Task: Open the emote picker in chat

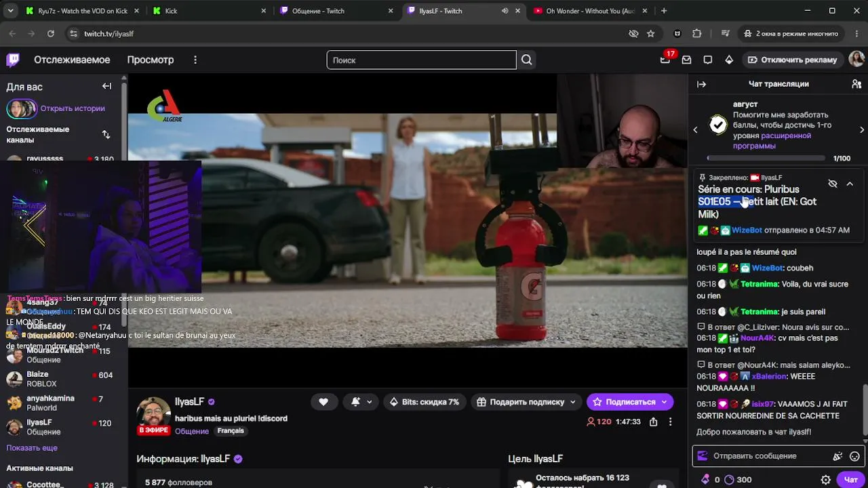Action: pos(854,456)
